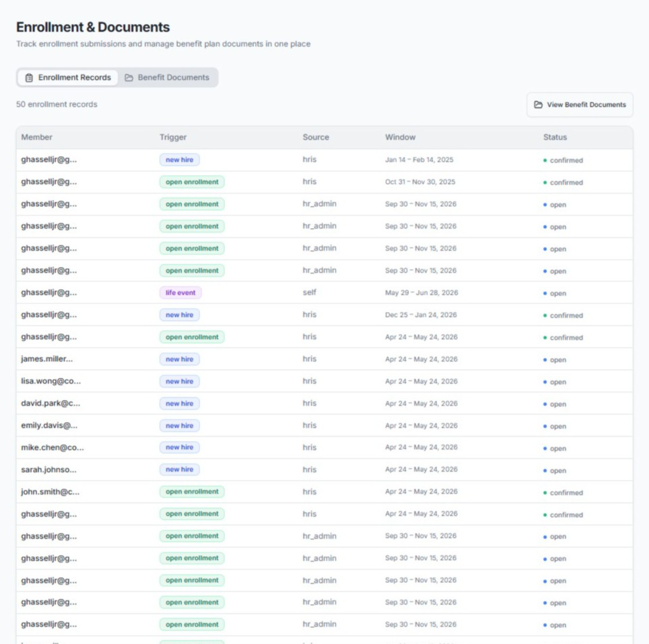Open the Benefit Documents tab
The image size is (649, 644).
pos(167,78)
